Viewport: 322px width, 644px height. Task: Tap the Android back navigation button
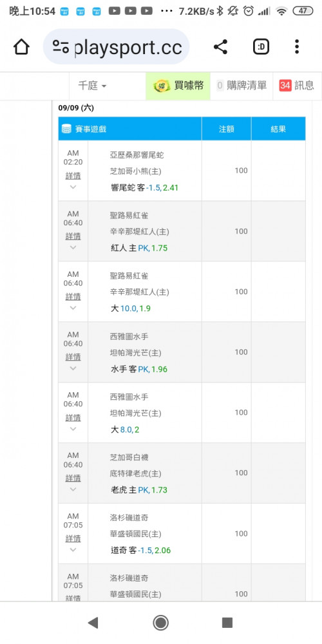point(93,623)
